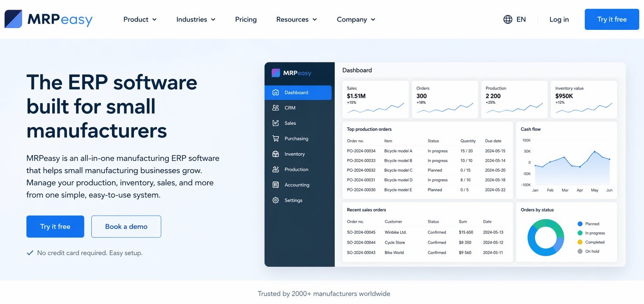Open the Company dropdown menu

(x=355, y=19)
